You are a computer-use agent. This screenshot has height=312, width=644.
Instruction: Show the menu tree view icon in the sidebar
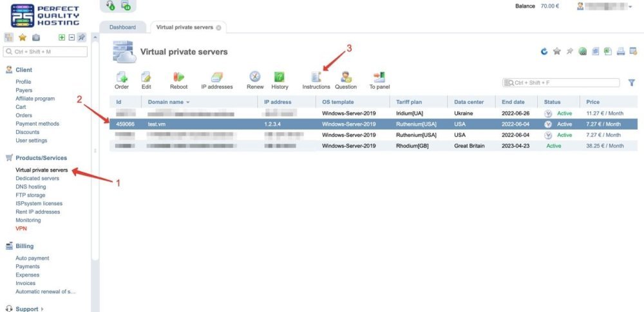(x=8, y=37)
